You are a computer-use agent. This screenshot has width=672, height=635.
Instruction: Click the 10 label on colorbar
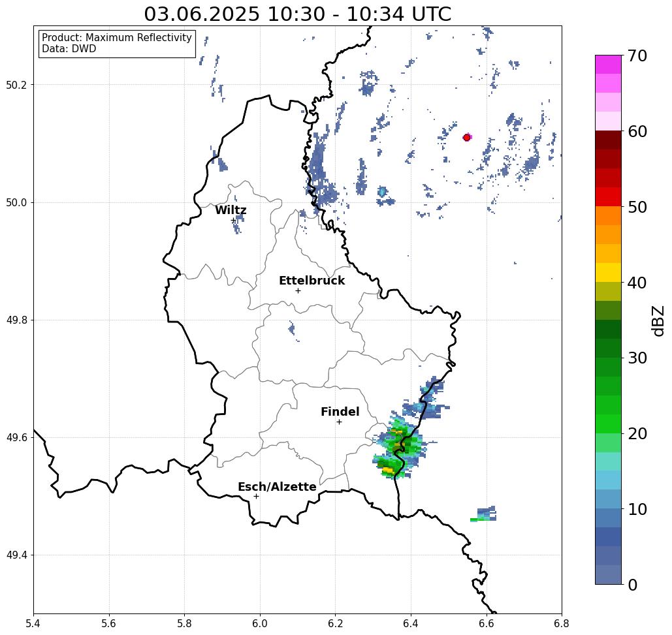tap(637, 509)
